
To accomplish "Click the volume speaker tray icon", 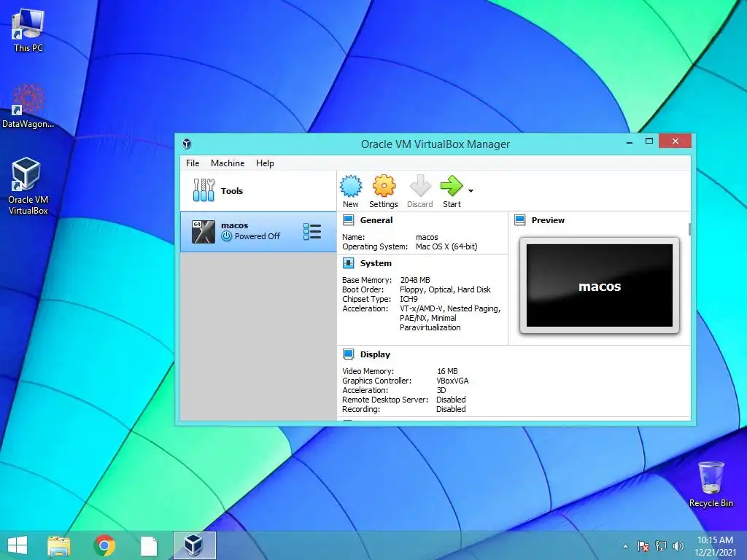I will coord(678,546).
